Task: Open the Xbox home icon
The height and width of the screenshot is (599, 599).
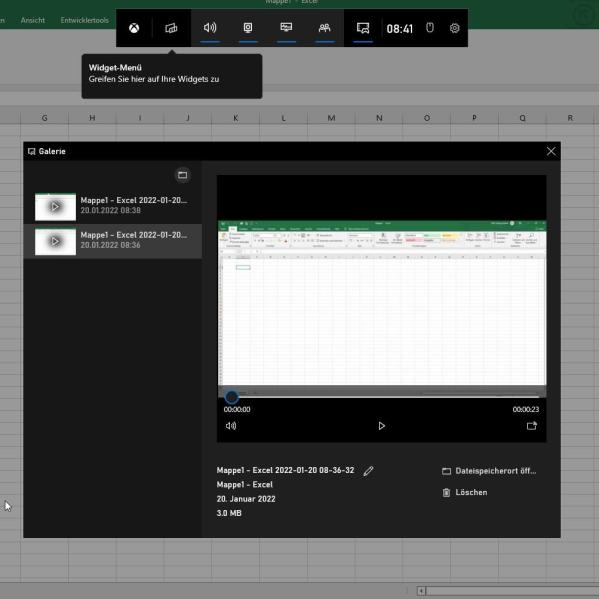Action: click(x=134, y=28)
